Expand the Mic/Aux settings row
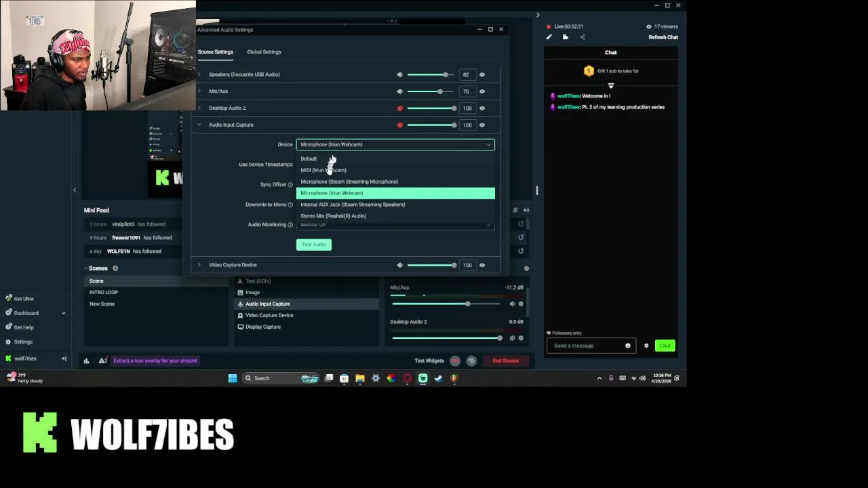868x488 pixels. (199, 91)
